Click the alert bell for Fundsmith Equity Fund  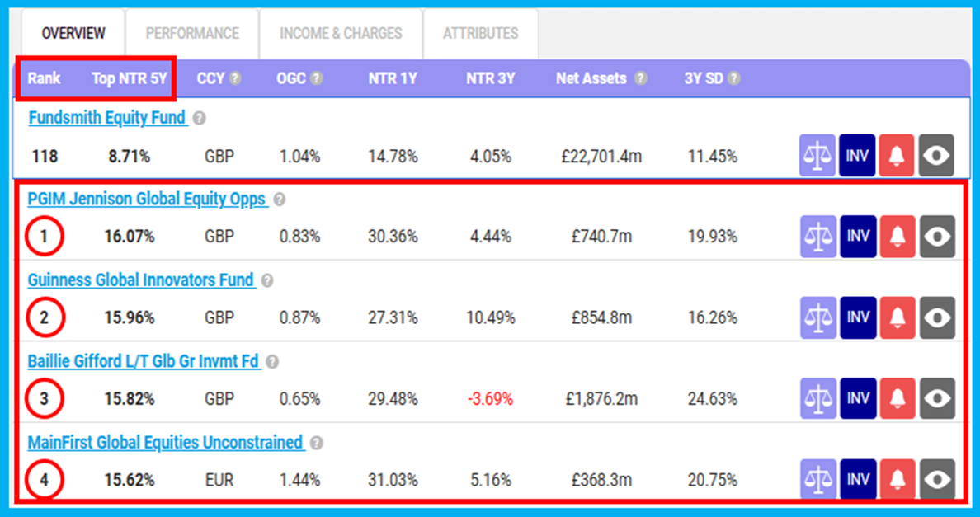pos(897,156)
